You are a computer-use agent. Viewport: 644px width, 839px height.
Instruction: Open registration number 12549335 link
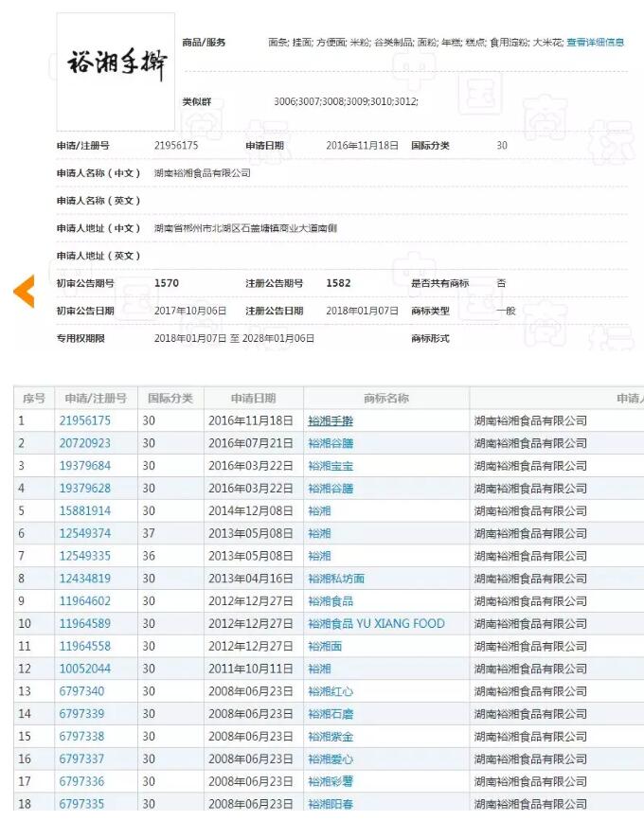[84, 556]
